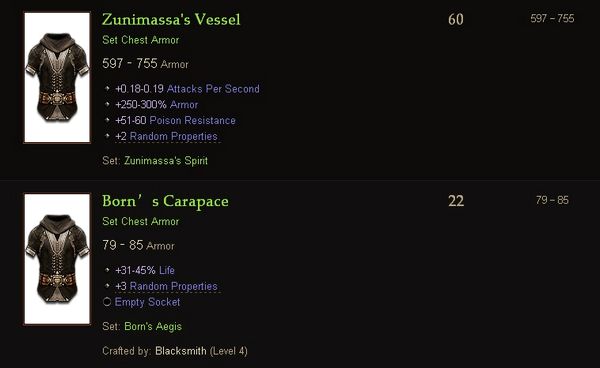Expand +2 Random Properties on Zunimassa's Vessel

click(168, 136)
